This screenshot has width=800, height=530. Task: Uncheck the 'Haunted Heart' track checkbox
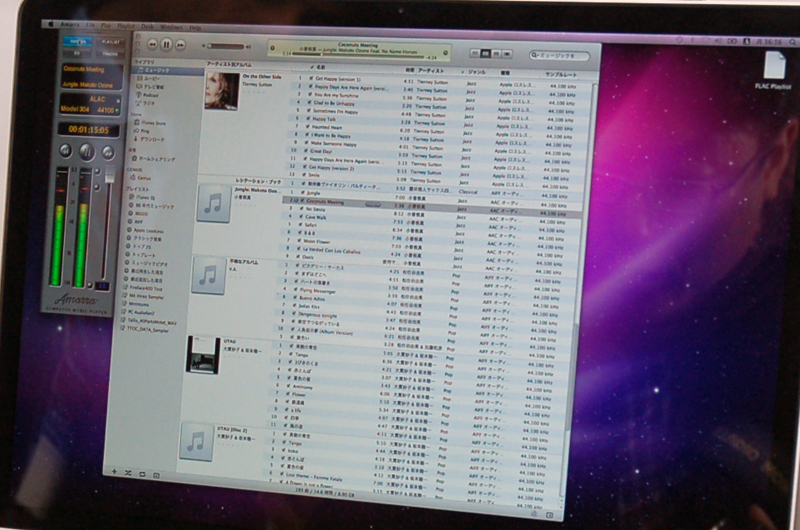click(307, 127)
